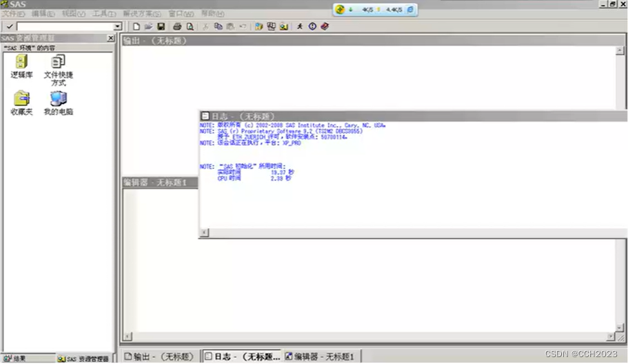Open the 文件 menu
The width and height of the screenshot is (628, 364).
tap(13, 14)
